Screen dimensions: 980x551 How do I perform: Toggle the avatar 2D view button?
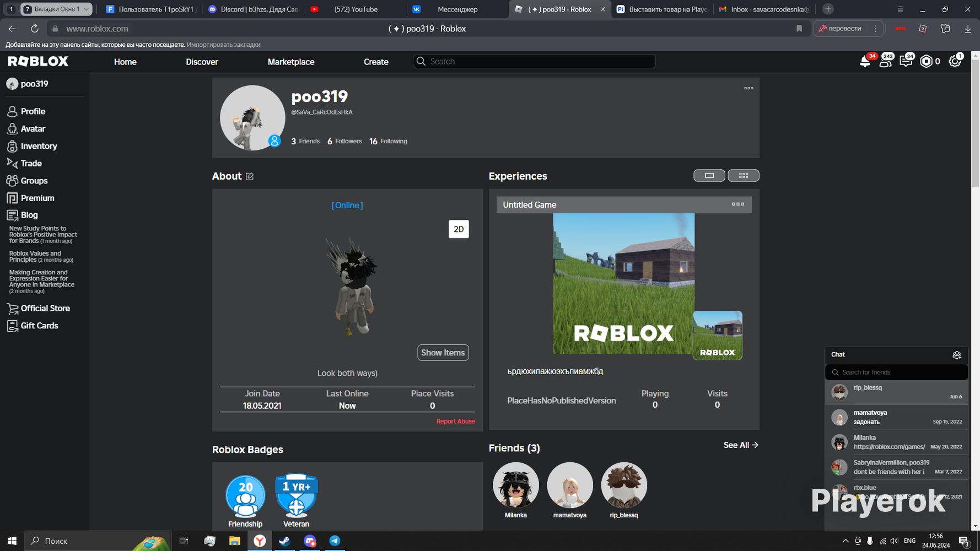(459, 229)
